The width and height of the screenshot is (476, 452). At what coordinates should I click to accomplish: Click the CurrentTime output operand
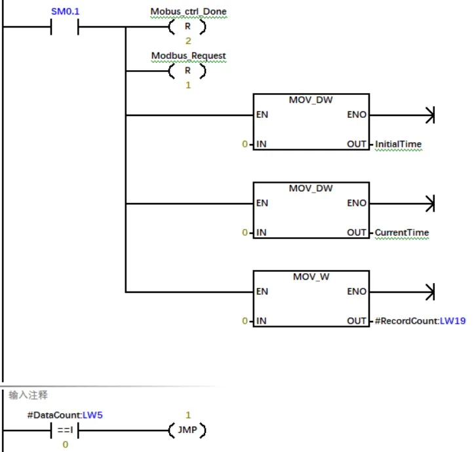click(x=402, y=233)
